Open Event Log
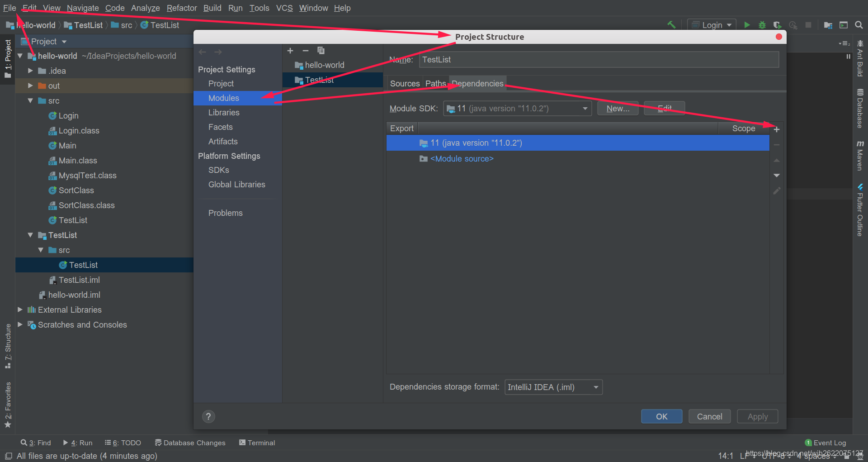Viewport: 868px width, 462px height. 826,443
